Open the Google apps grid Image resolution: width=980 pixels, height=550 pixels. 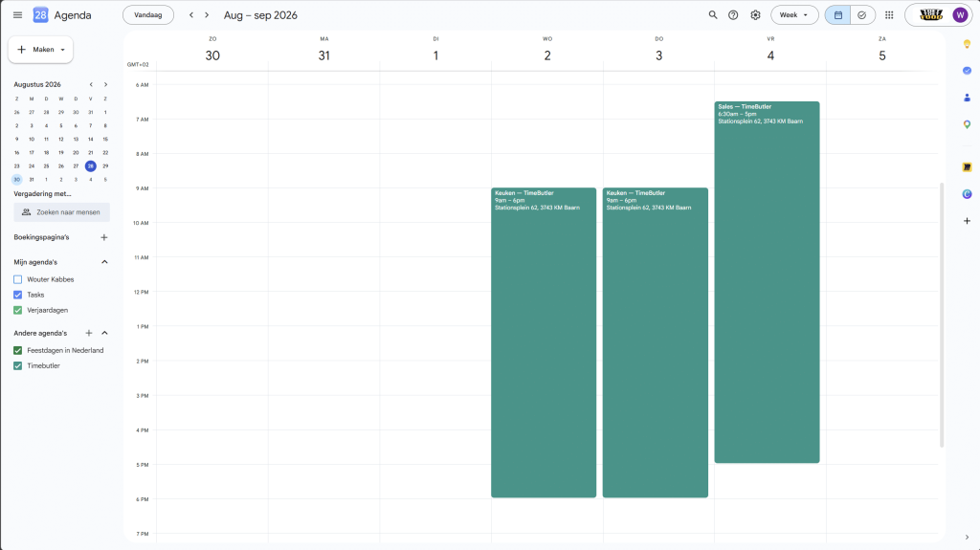pyautogui.click(x=889, y=15)
